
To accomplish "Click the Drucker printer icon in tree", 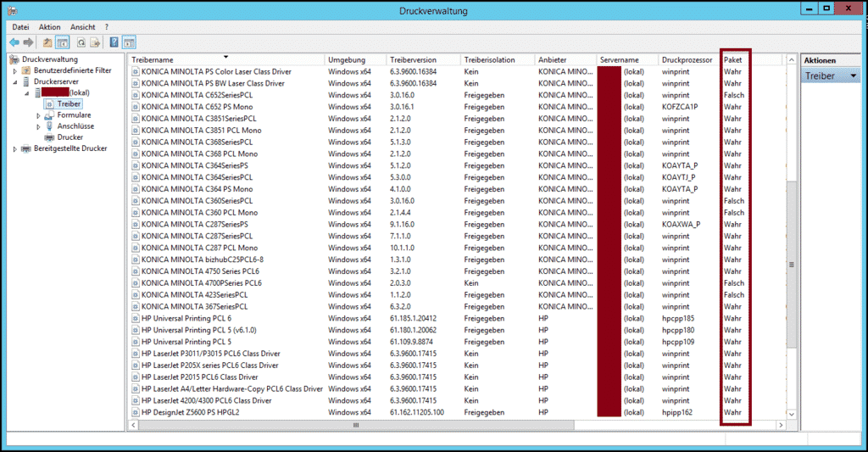I will [x=50, y=137].
